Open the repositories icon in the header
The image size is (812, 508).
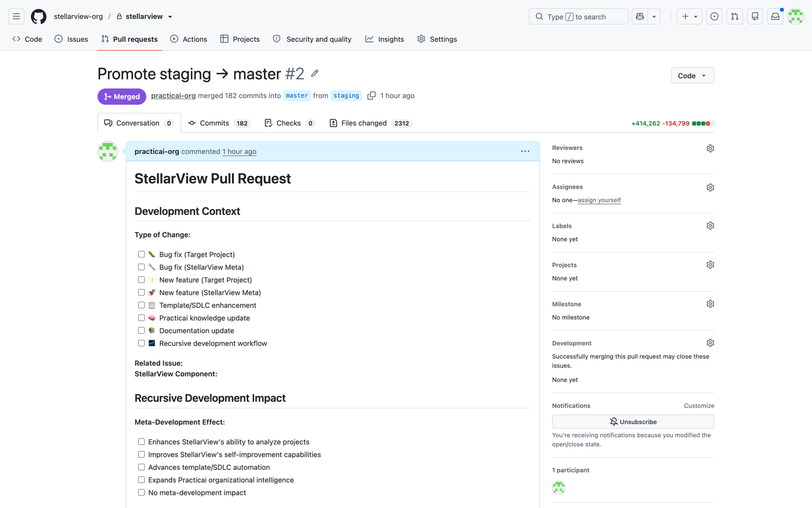755,16
